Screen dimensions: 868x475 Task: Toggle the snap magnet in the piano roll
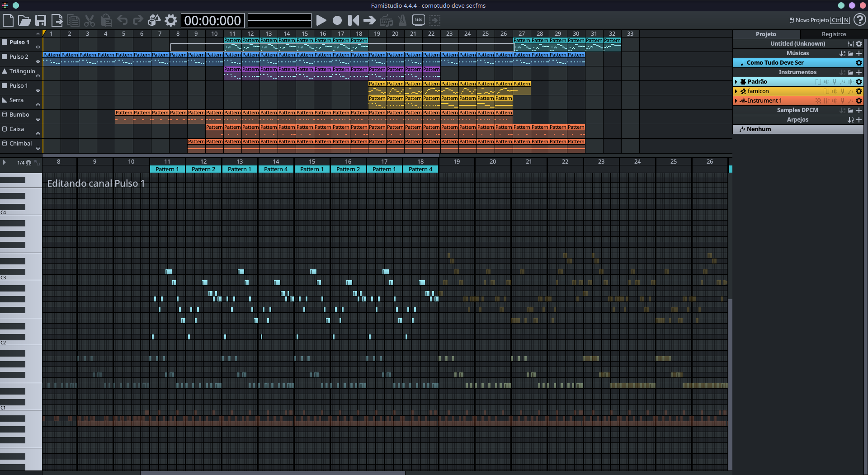click(28, 163)
